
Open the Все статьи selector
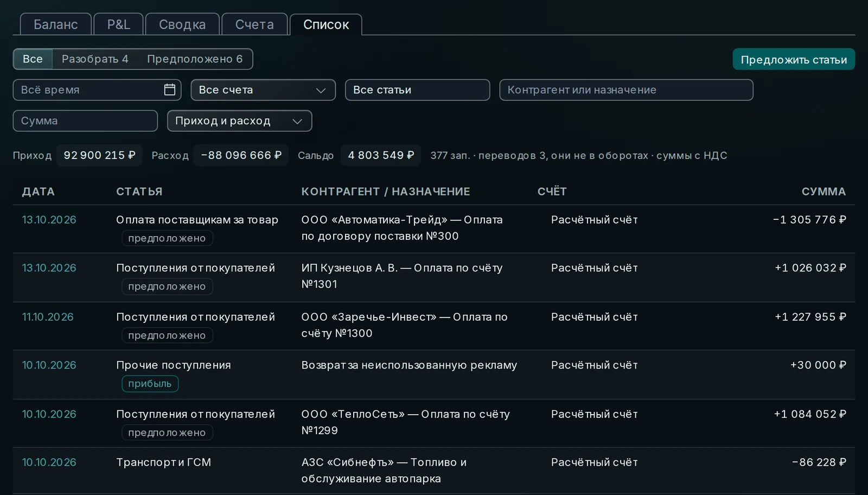coord(417,90)
